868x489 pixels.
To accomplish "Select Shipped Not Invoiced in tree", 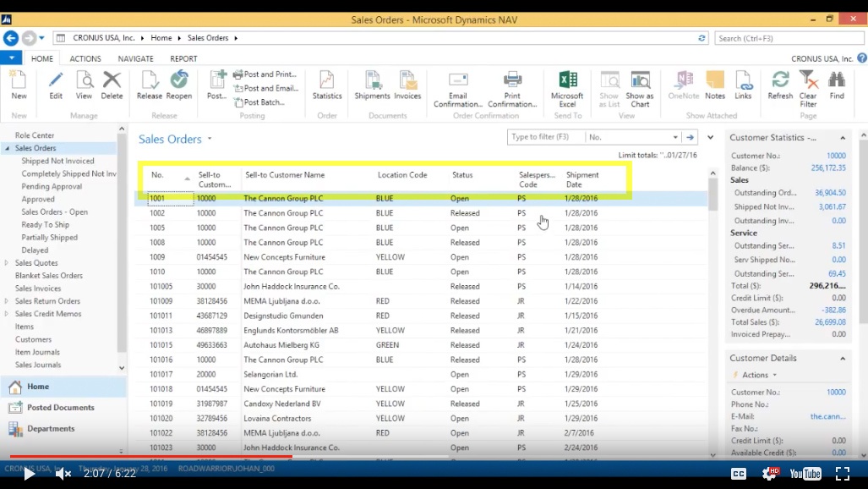I will tap(57, 161).
